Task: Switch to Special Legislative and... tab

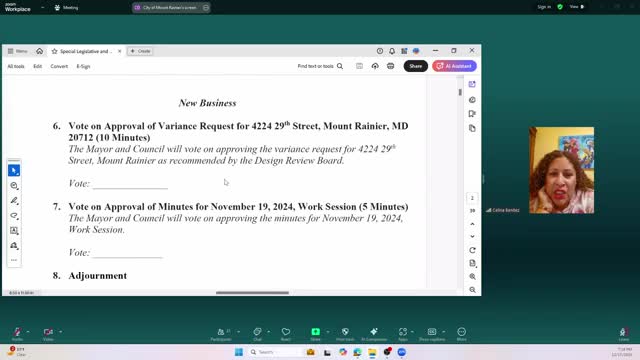Action: (x=85, y=51)
